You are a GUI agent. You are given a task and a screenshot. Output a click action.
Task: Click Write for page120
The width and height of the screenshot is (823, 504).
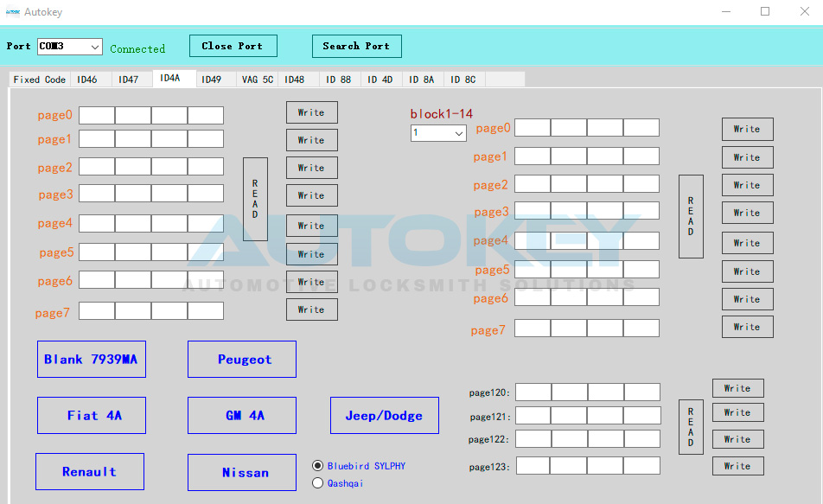tap(738, 388)
